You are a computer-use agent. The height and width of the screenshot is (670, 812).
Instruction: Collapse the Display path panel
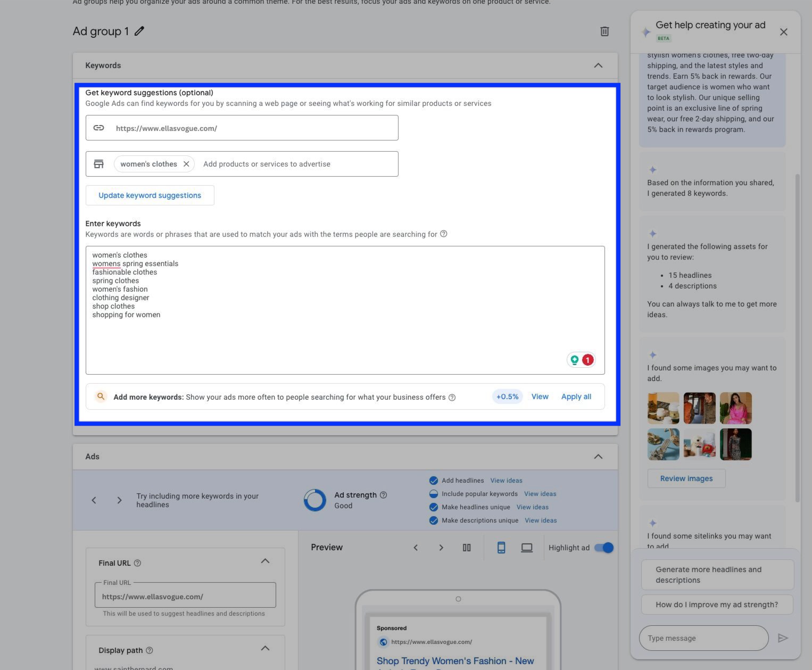pyautogui.click(x=265, y=648)
